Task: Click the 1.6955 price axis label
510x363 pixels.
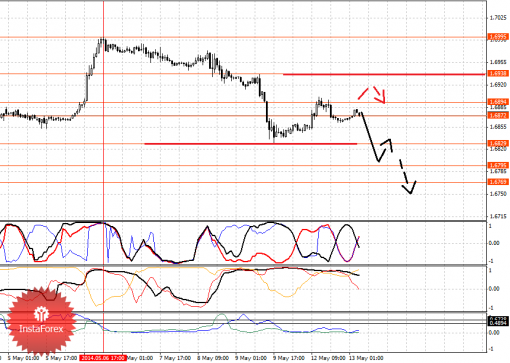Action: click(498, 62)
